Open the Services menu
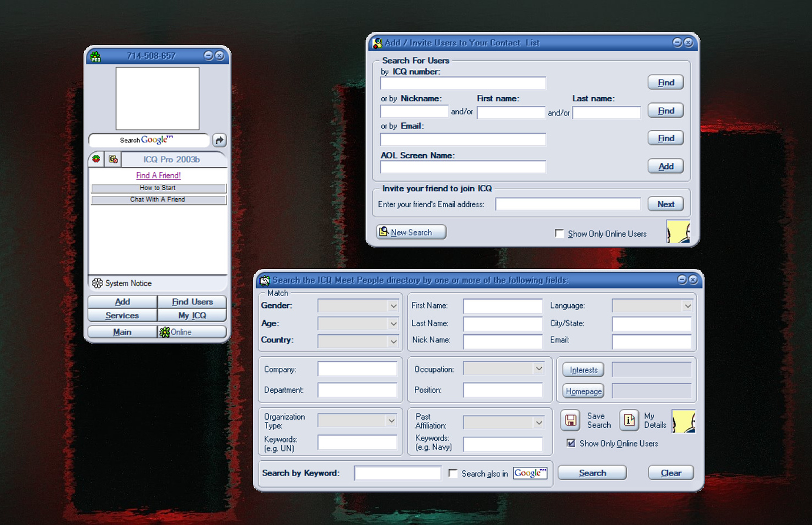Viewport: 812px width, 525px height. click(x=122, y=315)
